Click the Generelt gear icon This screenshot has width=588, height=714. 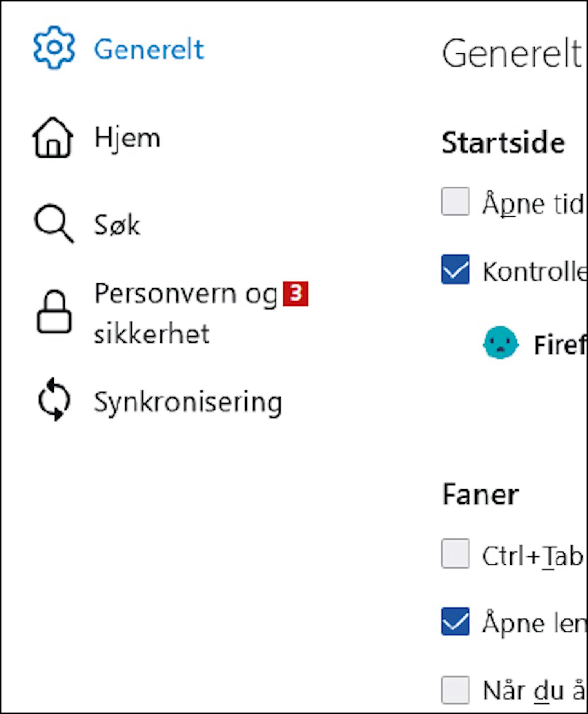coord(54,47)
